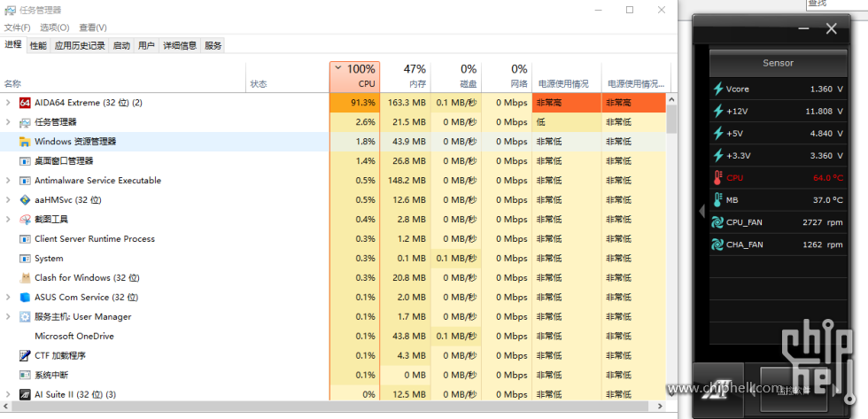
Task: Click the Vcore lightning bolt icon
Action: [718, 89]
